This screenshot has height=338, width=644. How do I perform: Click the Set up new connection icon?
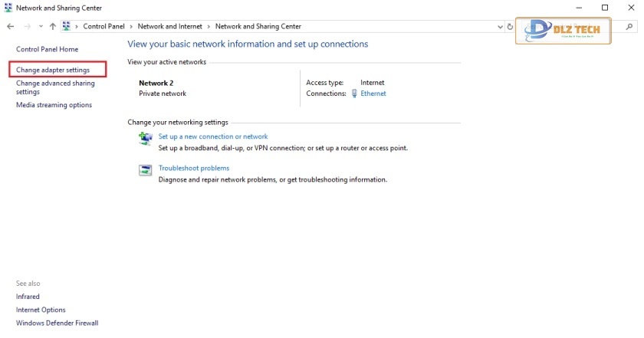pyautogui.click(x=146, y=139)
